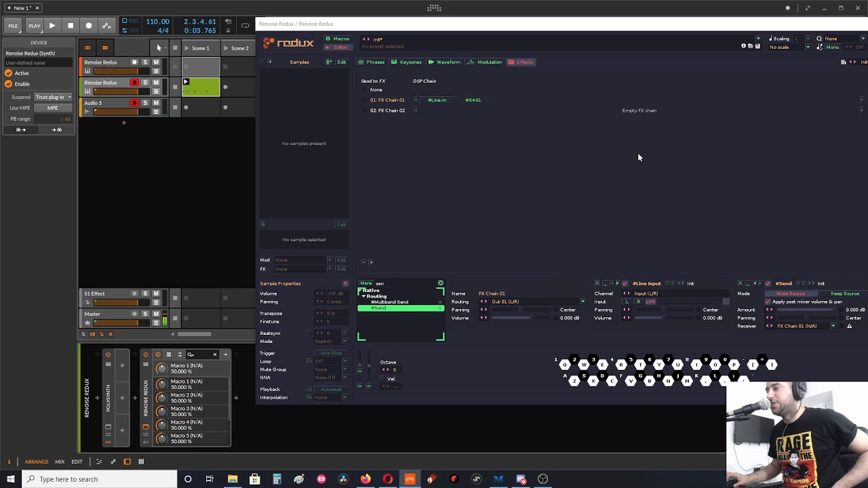Arm global record with the circle button
This screenshot has width=868, height=488.
tap(89, 26)
